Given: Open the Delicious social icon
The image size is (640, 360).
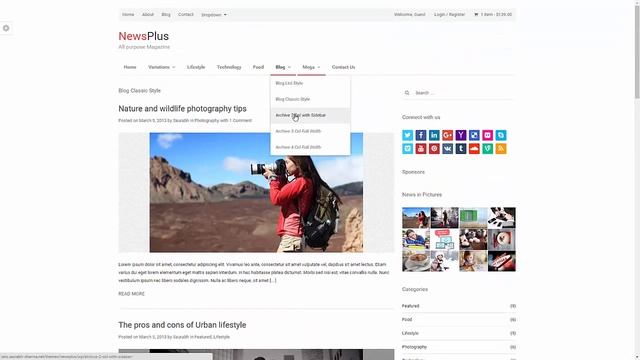Looking at the screenshot, I should click(474, 135).
